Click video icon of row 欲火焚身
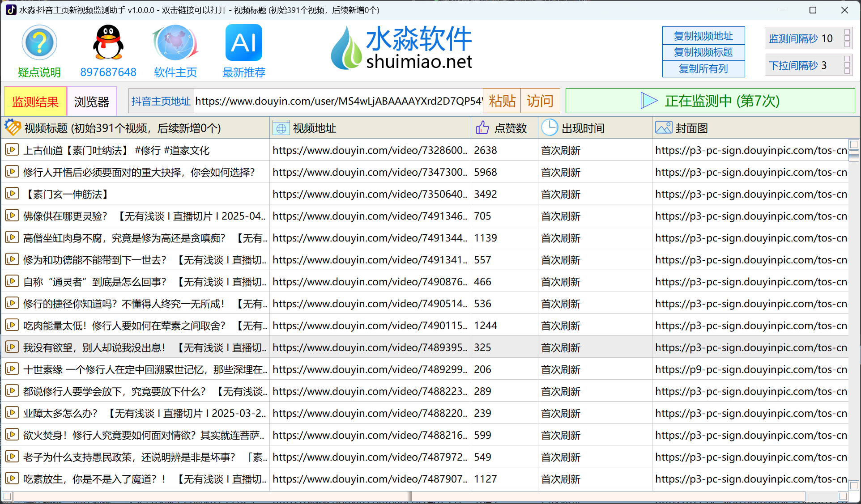This screenshot has width=861, height=504. pos(12,435)
